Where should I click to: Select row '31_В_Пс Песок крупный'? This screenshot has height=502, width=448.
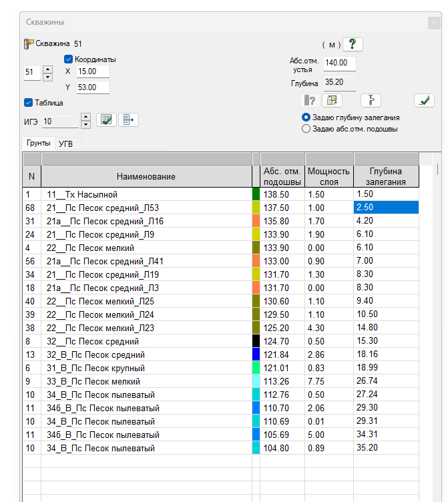pyautogui.click(x=220, y=368)
